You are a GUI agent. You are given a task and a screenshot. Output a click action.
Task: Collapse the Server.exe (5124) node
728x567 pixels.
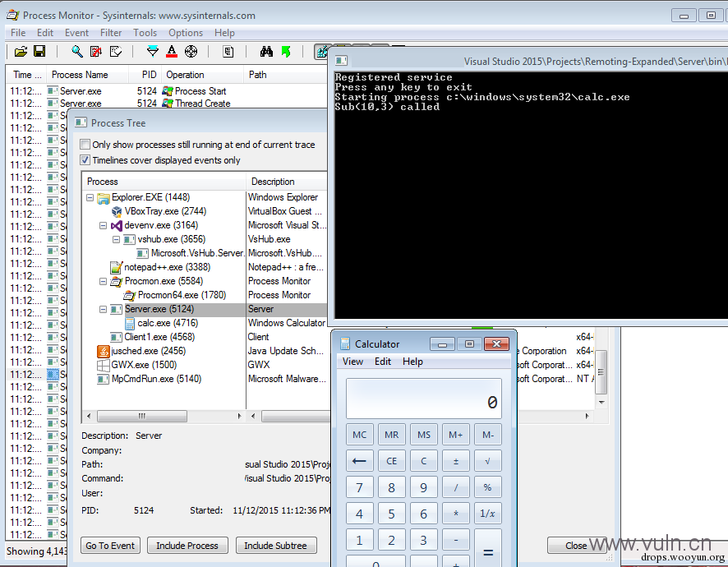click(103, 309)
